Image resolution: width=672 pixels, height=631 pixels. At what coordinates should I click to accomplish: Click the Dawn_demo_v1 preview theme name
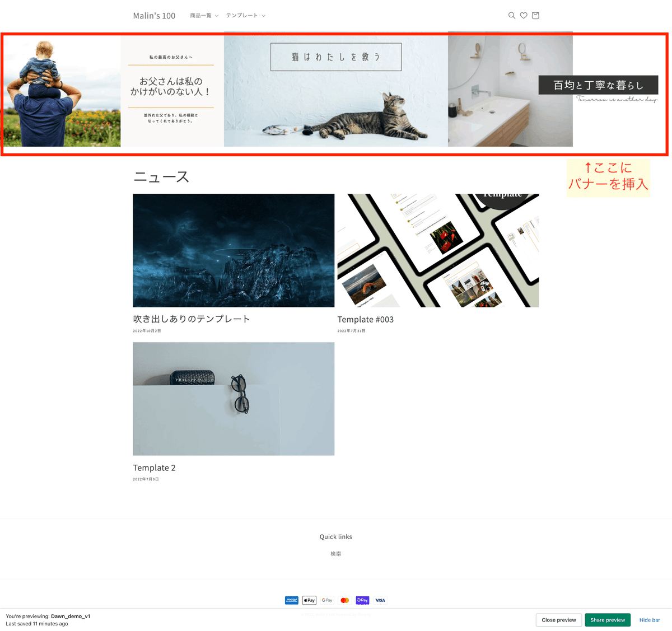pyautogui.click(x=71, y=616)
